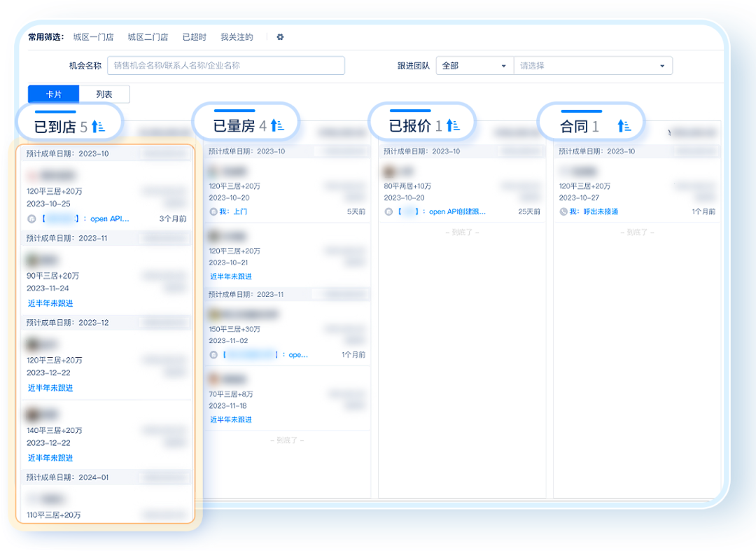Open the 请选择 team dropdown
756x551 pixels.
[593, 66]
